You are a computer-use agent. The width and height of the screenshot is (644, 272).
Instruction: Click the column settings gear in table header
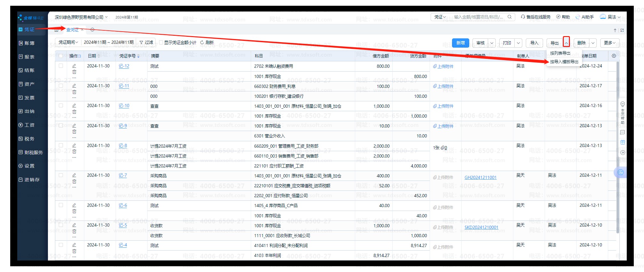pyautogui.click(x=614, y=56)
